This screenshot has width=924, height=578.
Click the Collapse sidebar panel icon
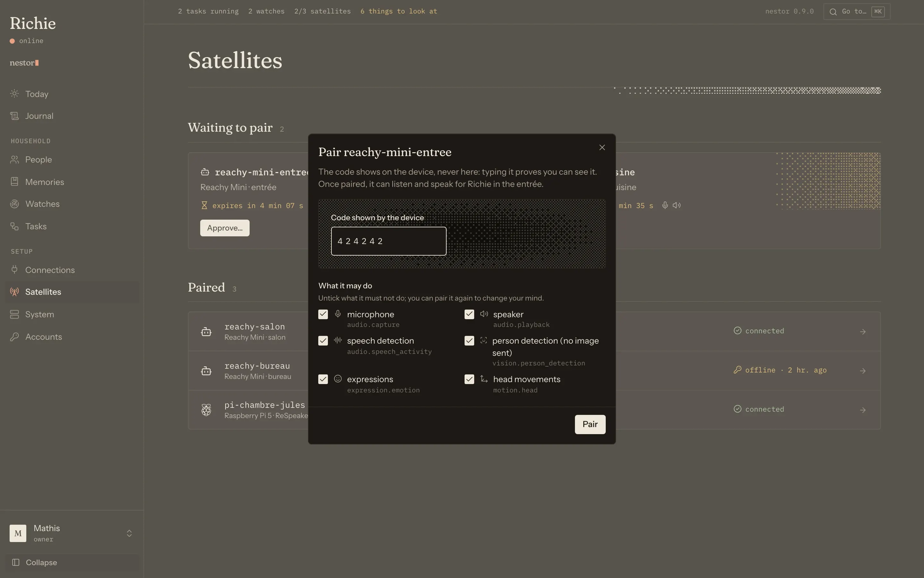pos(16,562)
